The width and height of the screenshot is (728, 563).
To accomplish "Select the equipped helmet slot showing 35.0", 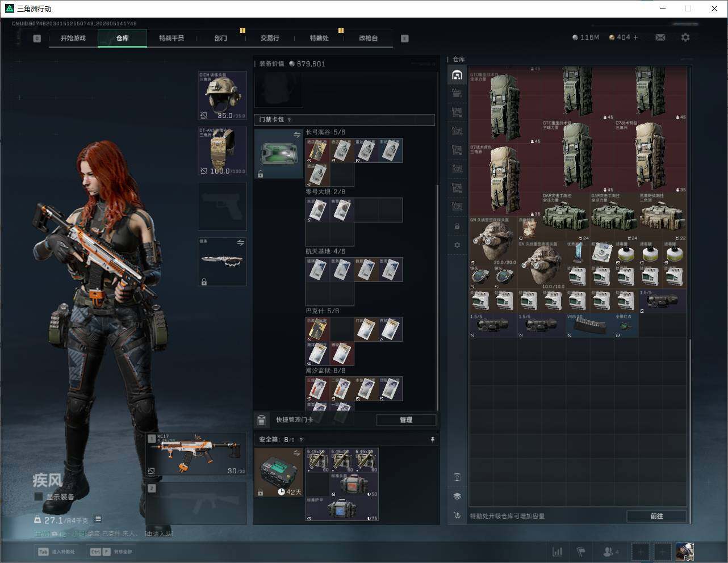I will point(223,95).
